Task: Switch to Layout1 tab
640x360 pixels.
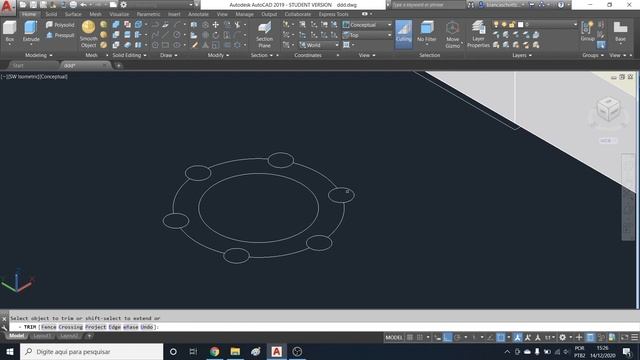Action: [x=42, y=336]
